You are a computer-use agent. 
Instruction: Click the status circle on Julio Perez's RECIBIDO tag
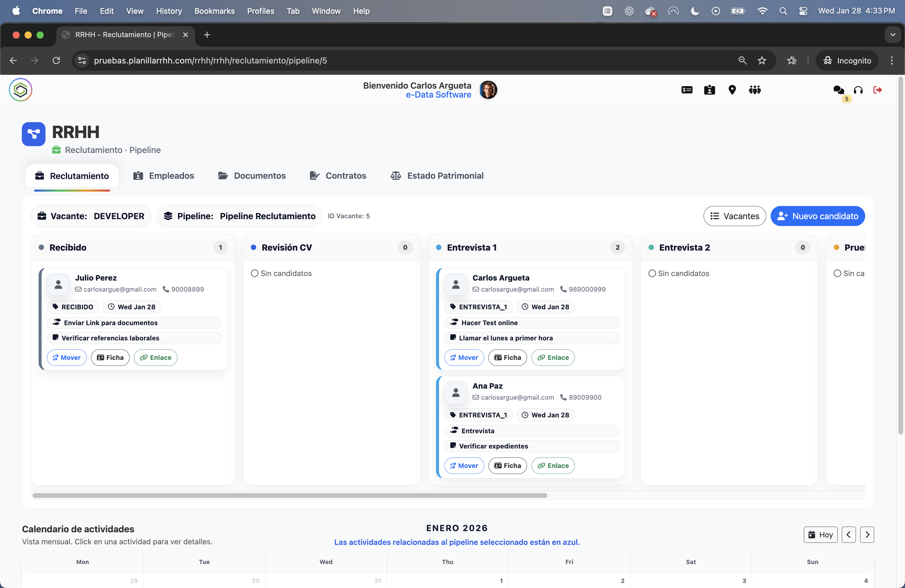coord(56,307)
